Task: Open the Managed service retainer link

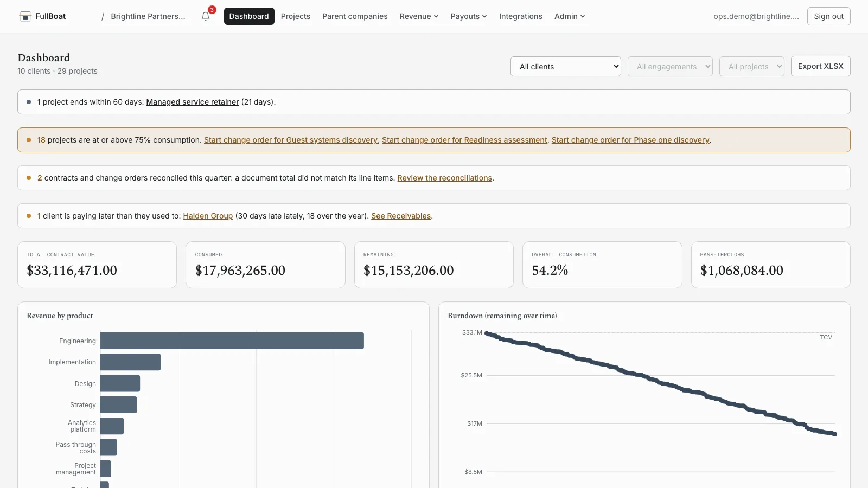Action: (x=193, y=102)
